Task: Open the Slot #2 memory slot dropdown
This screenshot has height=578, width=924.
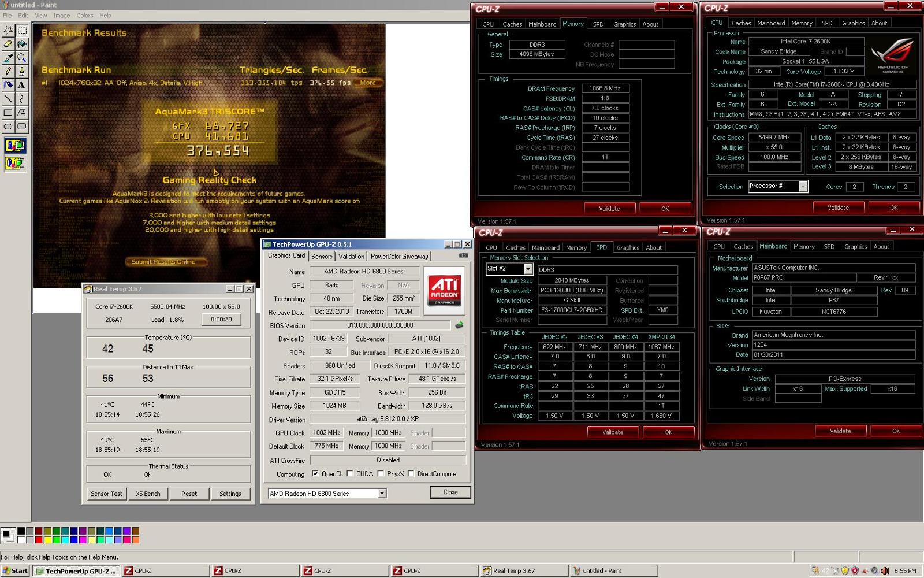Action: pyautogui.click(x=528, y=269)
